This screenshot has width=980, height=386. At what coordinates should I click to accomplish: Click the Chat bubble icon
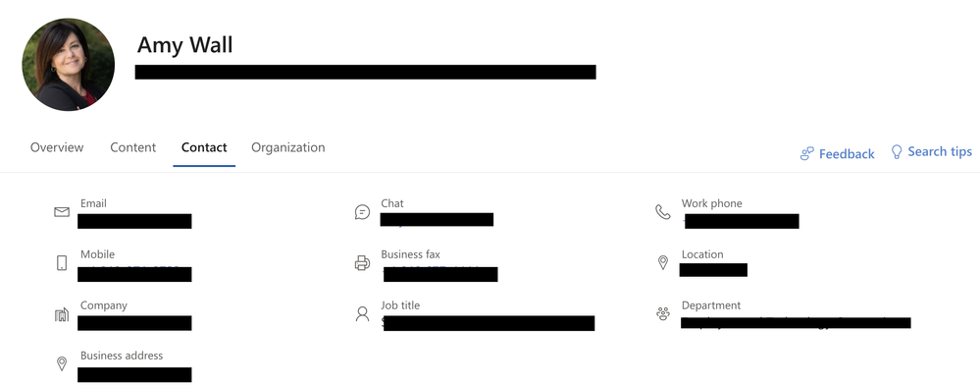[362, 212]
